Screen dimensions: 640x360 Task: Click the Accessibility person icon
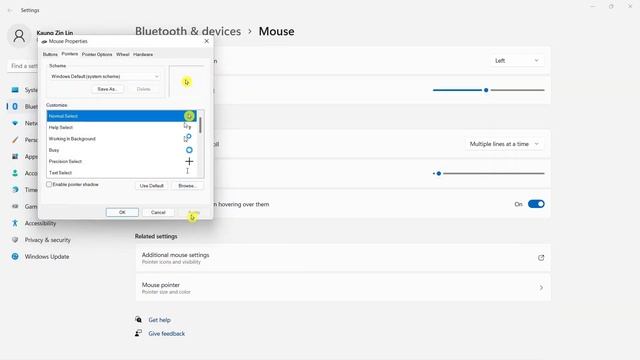pos(15,223)
